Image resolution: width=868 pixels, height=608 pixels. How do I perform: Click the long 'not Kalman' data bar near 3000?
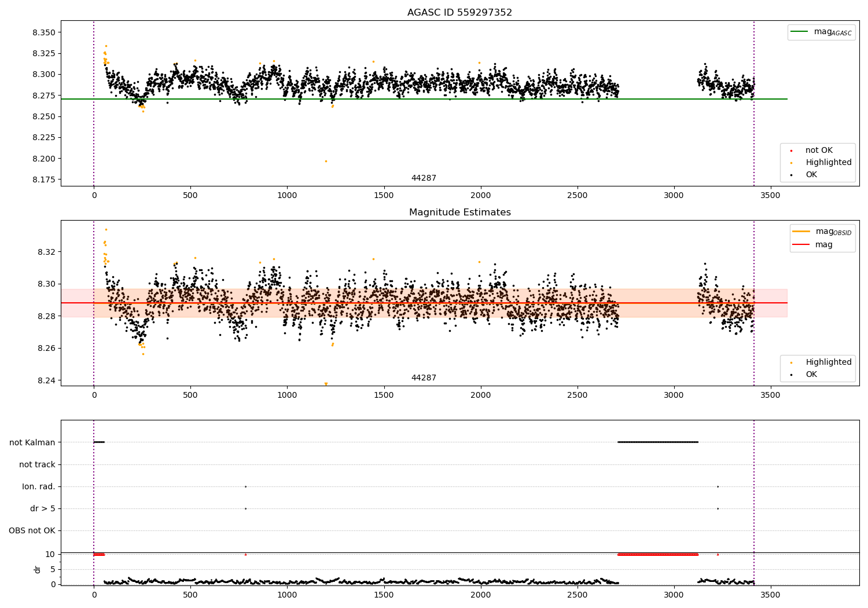(658, 442)
